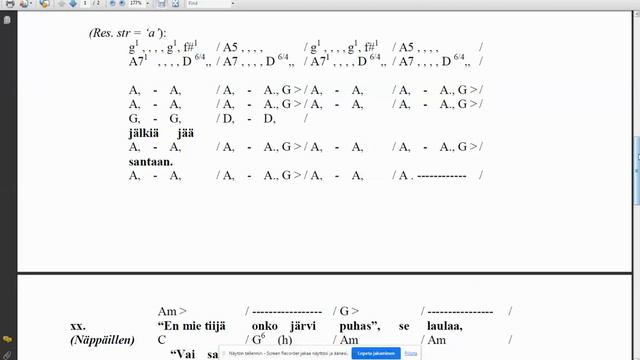Click the lyric word 'laulaa,'

click(445, 326)
